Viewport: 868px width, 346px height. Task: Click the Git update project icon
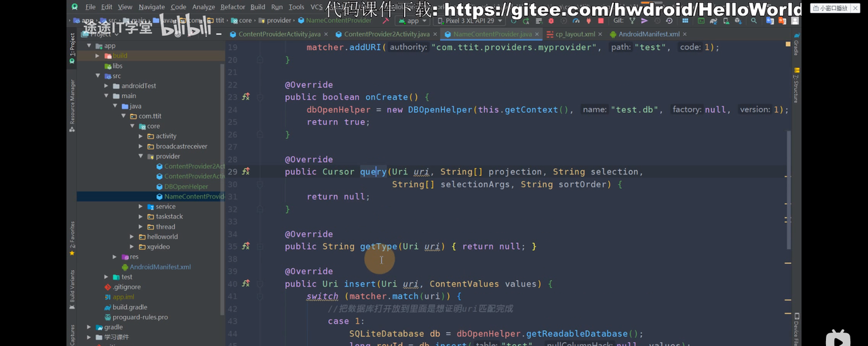(x=631, y=20)
